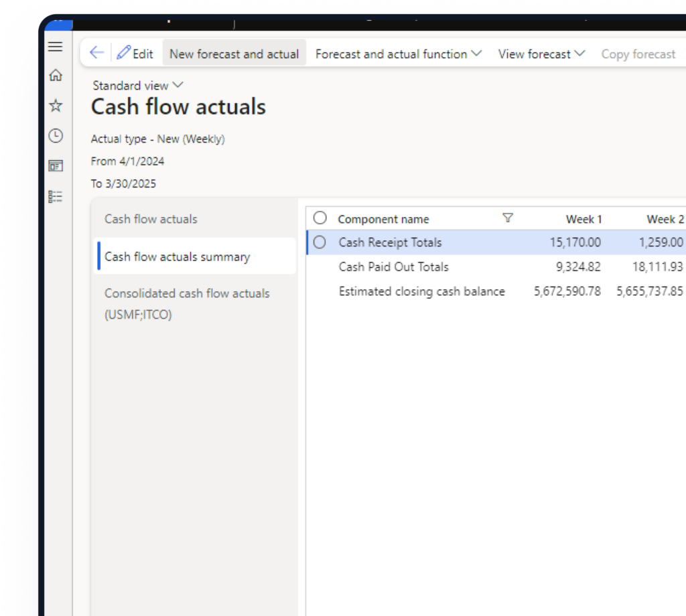Viewport: 686px width, 616px height.
Task: Click the filter icon on Component name
Action: click(508, 218)
